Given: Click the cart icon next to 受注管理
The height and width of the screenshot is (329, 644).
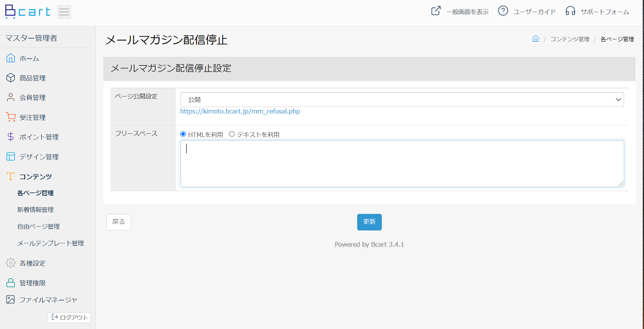Looking at the screenshot, I should click(11, 117).
